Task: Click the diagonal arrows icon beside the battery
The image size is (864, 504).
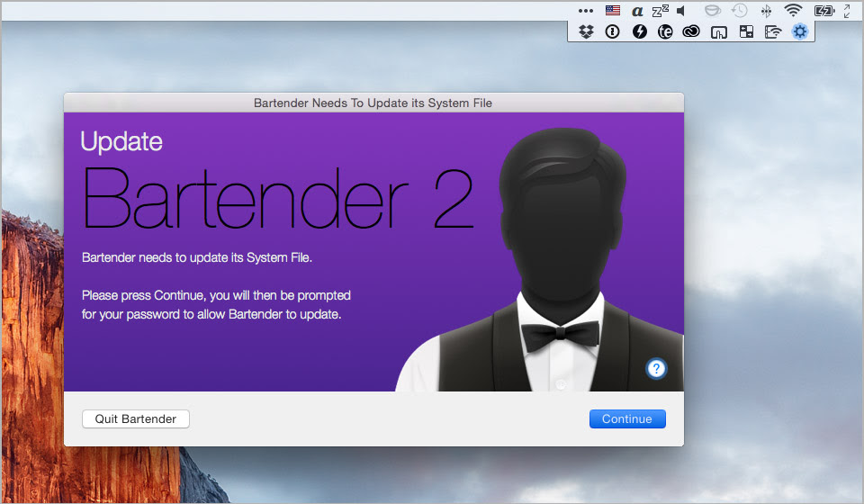Action: click(x=847, y=11)
